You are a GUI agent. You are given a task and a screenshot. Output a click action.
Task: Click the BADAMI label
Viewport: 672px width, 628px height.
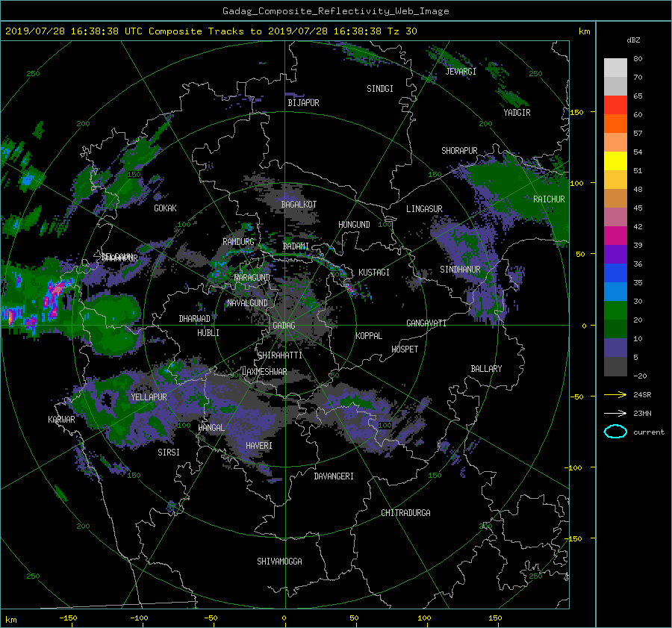pos(296,246)
